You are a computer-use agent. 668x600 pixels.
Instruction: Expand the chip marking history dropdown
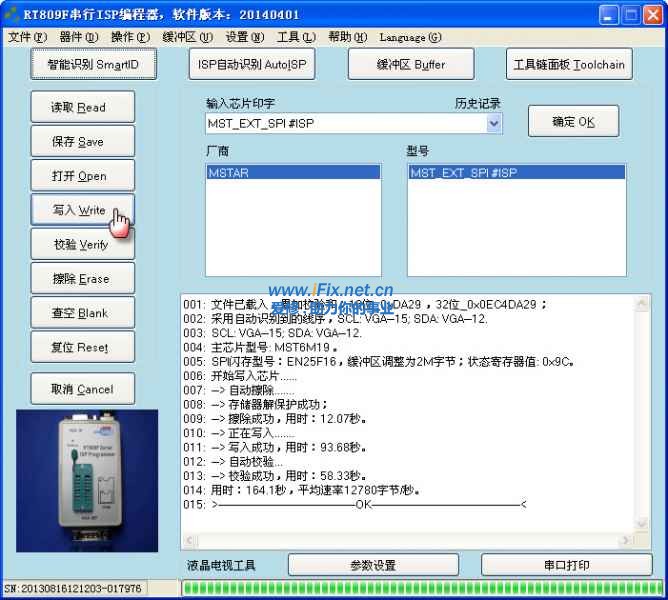coord(493,123)
